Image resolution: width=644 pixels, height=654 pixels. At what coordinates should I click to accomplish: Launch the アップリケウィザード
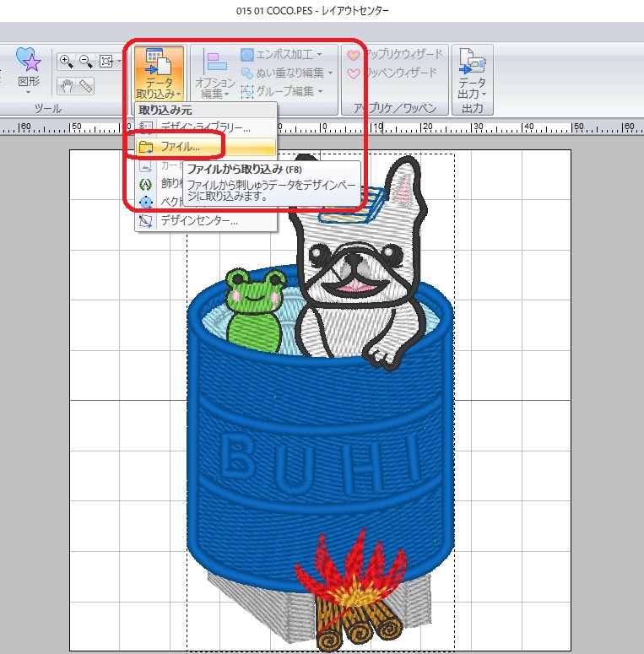pyautogui.click(x=394, y=54)
